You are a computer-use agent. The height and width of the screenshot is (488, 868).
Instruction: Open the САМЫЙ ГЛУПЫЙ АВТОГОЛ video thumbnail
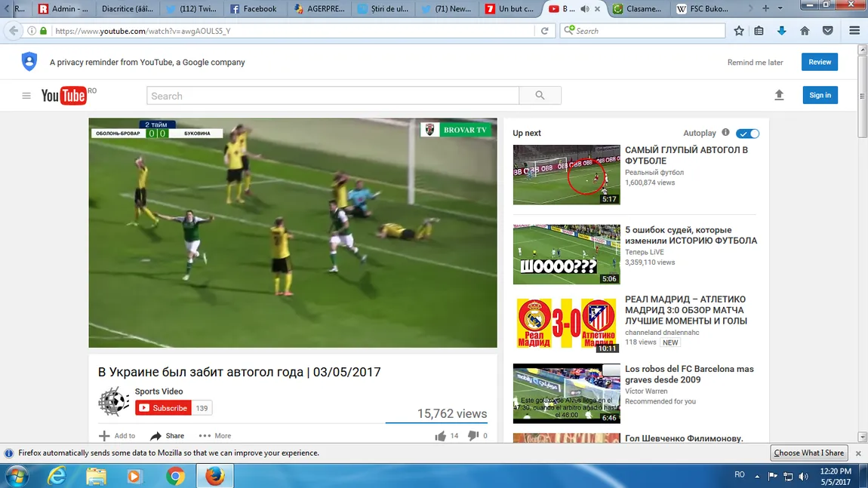[566, 175]
